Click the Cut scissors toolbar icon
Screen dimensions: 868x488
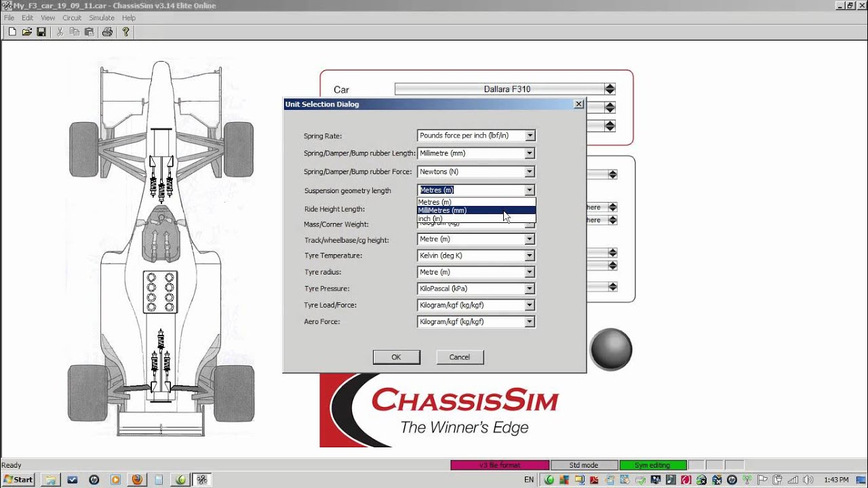click(x=60, y=32)
